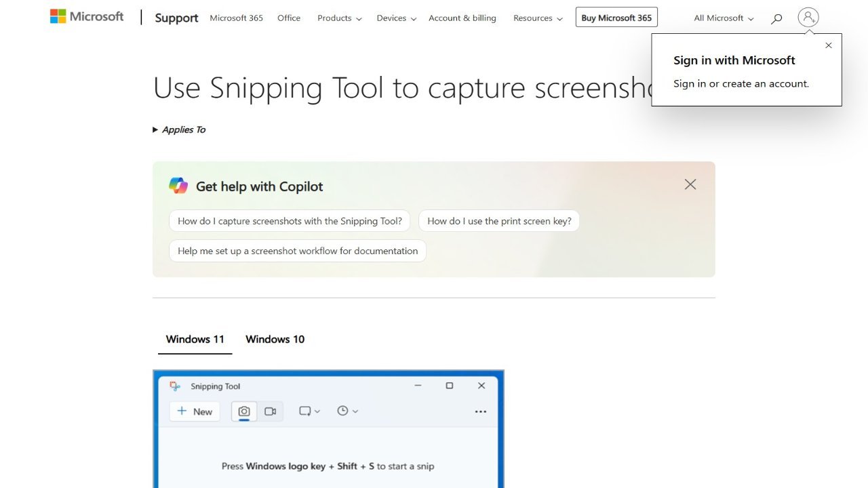868x488 pixels.
Task: Expand the Devices menu
Action: (x=397, y=18)
